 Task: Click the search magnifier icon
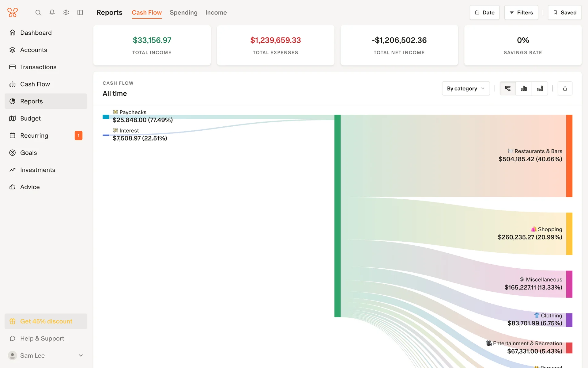[38, 13]
